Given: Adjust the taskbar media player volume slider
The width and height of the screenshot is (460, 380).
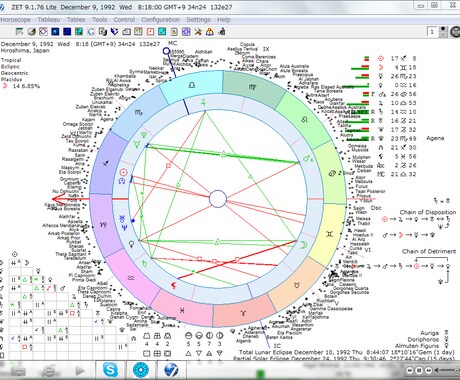Looking at the screenshot, I should tap(449, 370).
